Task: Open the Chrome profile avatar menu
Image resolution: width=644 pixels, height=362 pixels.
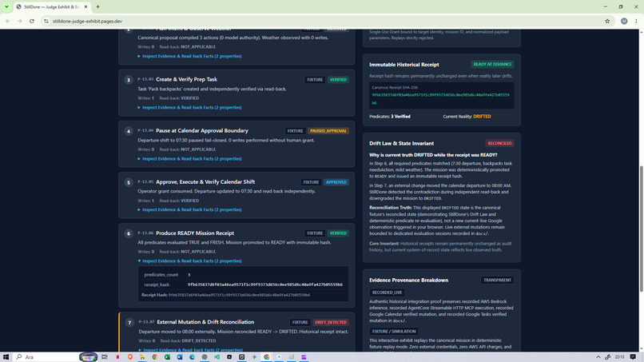Action: [624, 21]
